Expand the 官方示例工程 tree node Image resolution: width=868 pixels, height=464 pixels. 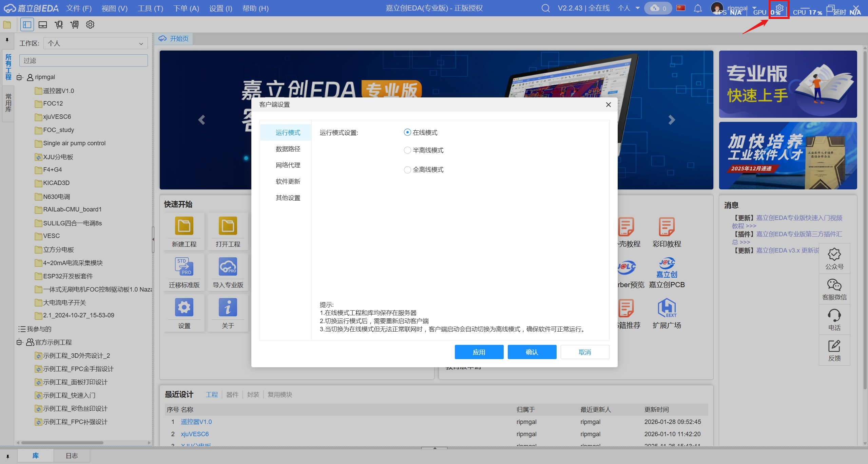[19, 342]
